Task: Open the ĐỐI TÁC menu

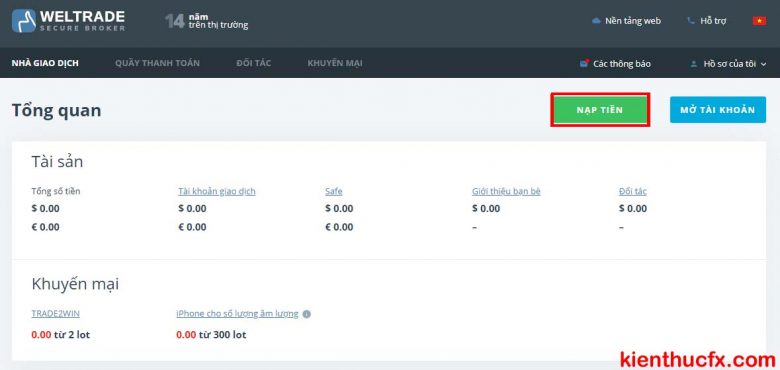Action: 254,63
